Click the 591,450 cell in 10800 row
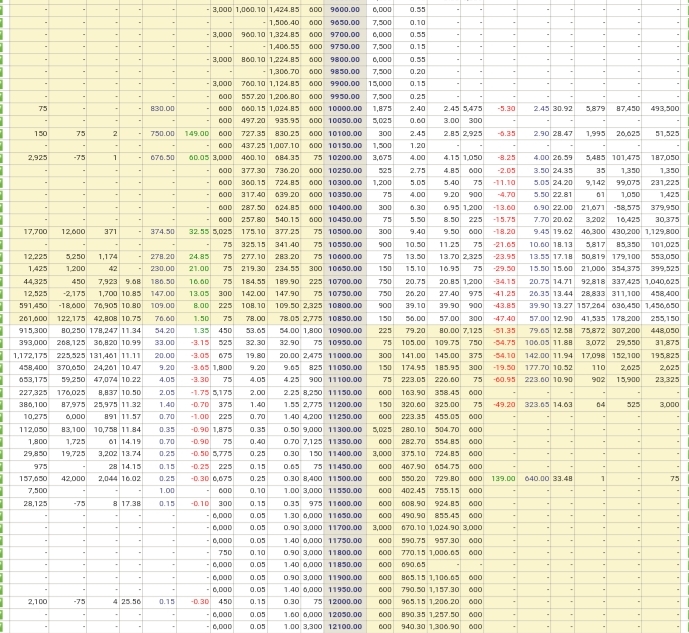The width and height of the screenshot is (689, 633). coord(33,306)
